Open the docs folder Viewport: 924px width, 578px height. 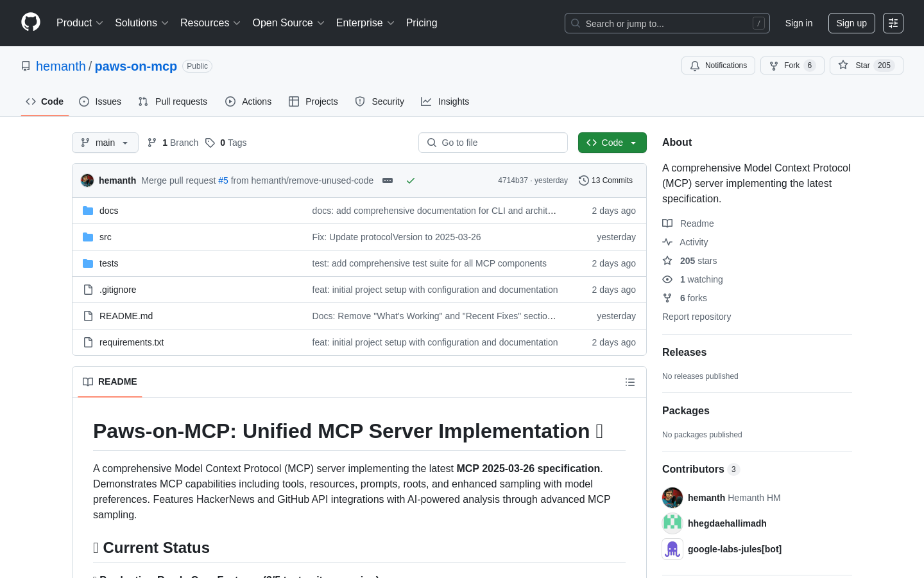click(x=108, y=211)
